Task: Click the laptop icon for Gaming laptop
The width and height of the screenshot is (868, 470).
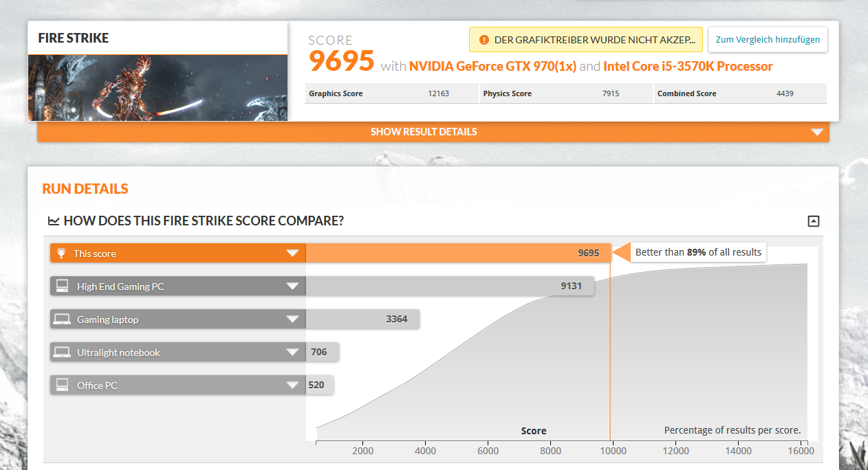Action: click(x=62, y=320)
